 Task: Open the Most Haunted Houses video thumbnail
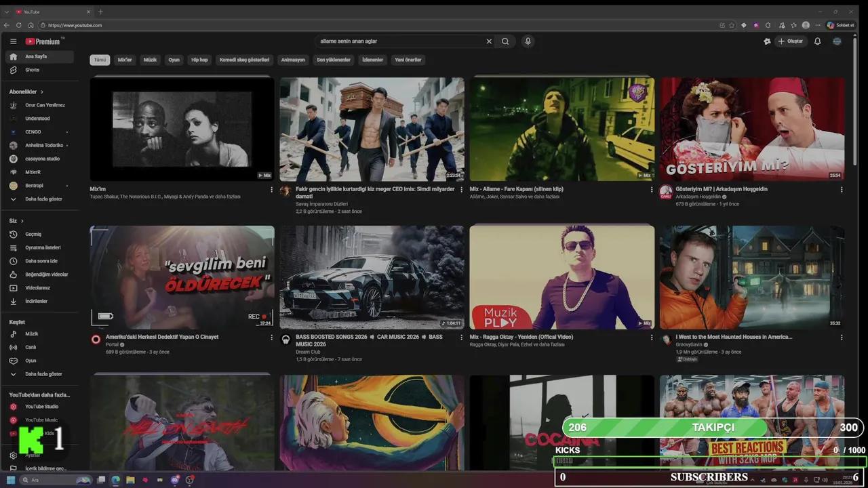[x=752, y=278]
